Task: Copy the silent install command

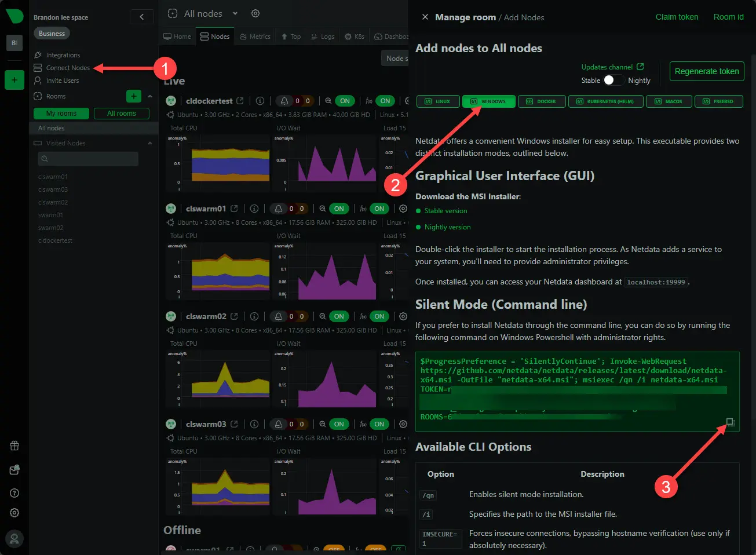Action: click(x=731, y=422)
